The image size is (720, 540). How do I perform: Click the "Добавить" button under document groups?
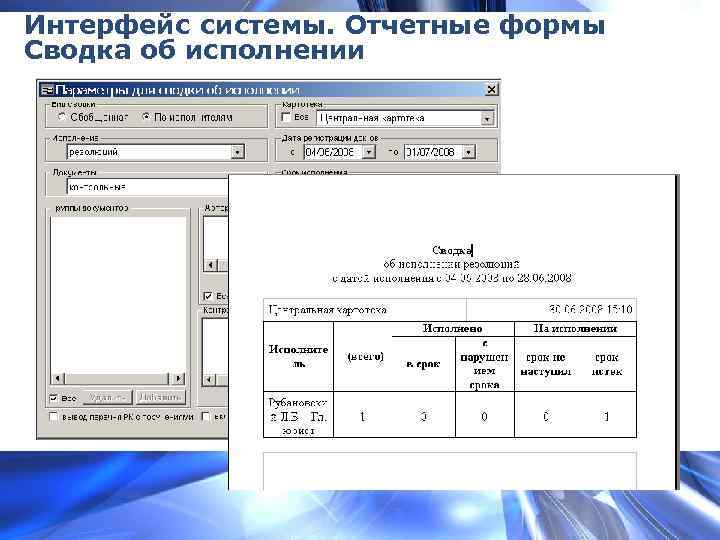tap(160, 398)
